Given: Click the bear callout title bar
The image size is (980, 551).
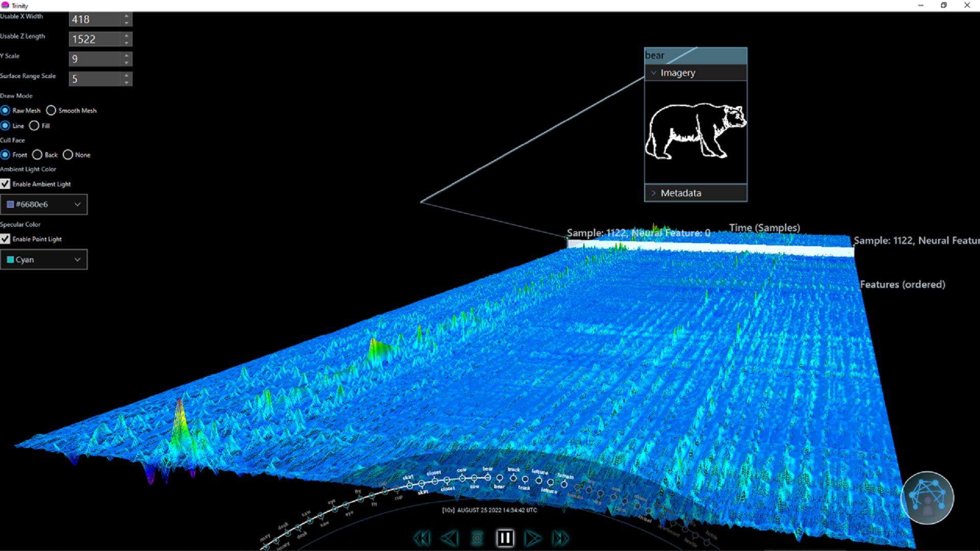Looking at the screenshot, I should (x=696, y=55).
